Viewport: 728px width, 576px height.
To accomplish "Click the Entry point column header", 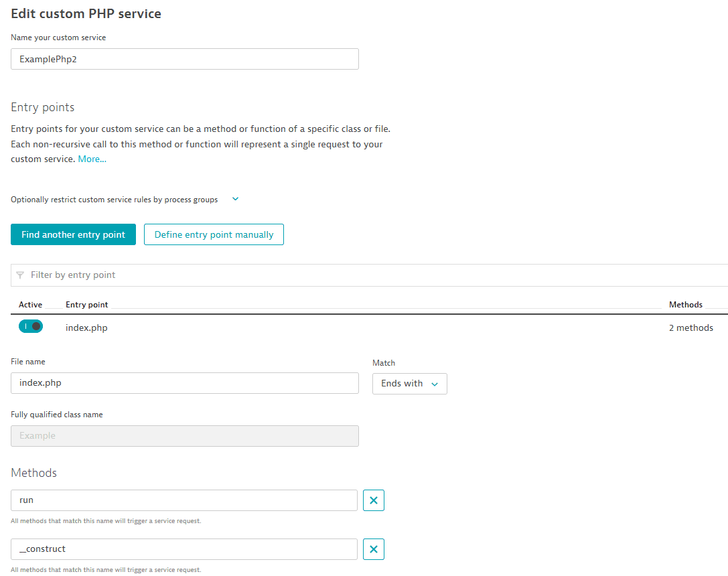I will click(87, 305).
